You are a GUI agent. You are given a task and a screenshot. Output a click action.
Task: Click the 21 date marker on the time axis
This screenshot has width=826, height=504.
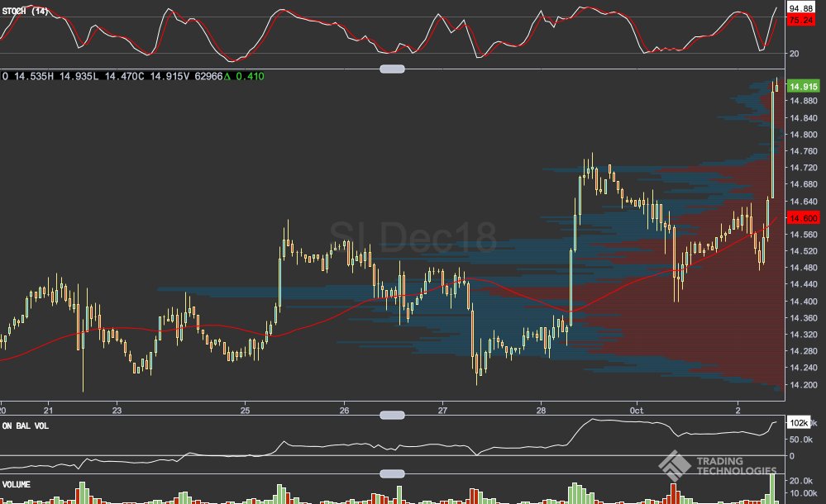48,411
